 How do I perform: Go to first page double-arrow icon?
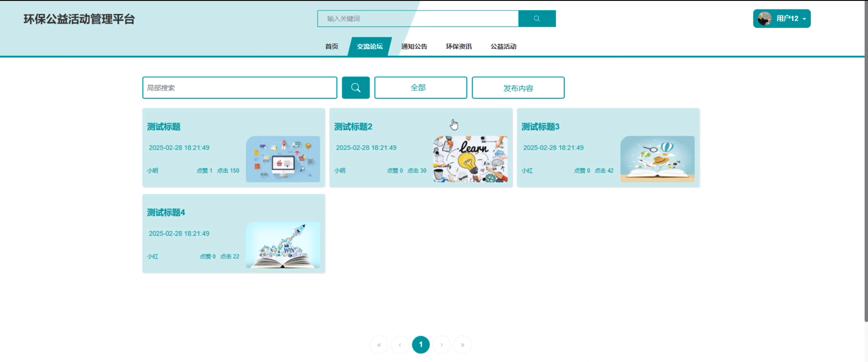point(379,345)
